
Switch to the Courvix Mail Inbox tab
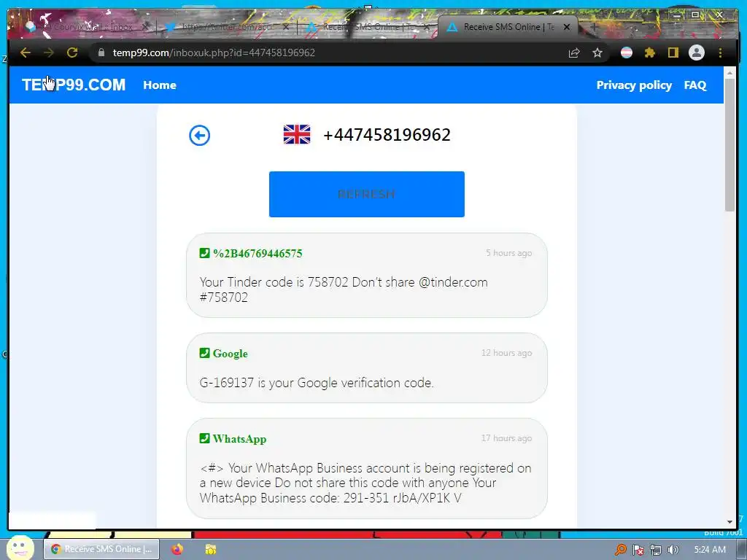click(87, 27)
